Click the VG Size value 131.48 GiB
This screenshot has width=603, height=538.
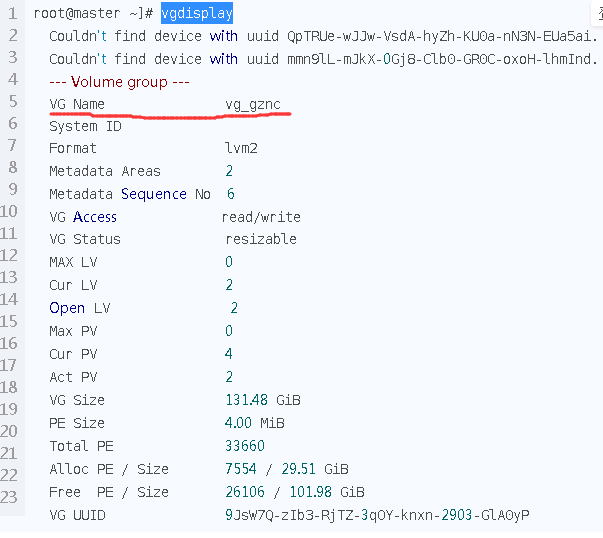263,400
